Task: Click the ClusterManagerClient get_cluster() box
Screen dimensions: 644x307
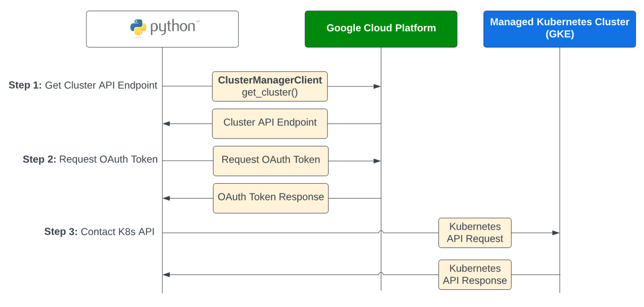Action: 270,86
